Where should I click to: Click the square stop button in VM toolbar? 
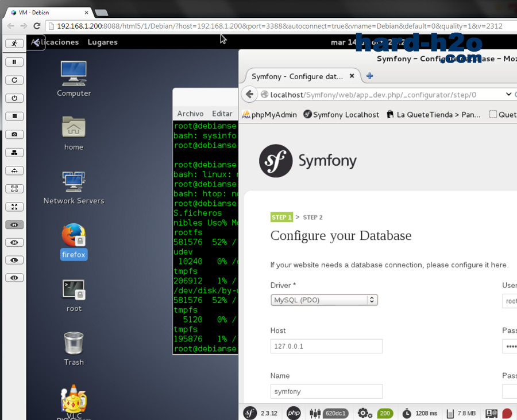(x=14, y=116)
